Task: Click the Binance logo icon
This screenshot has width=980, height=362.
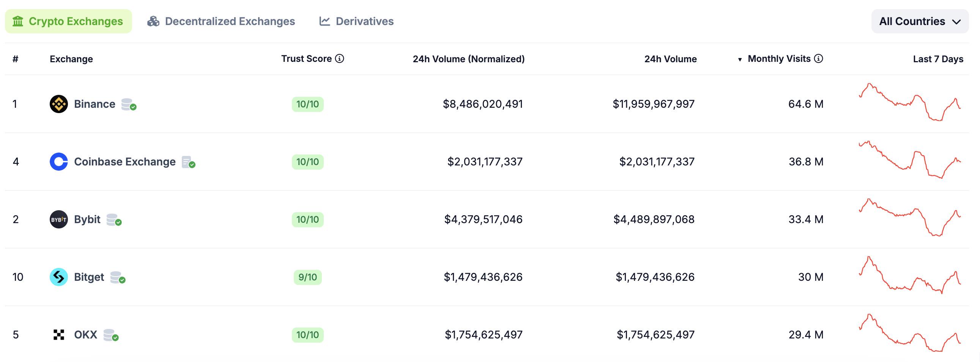Action: coord(58,104)
